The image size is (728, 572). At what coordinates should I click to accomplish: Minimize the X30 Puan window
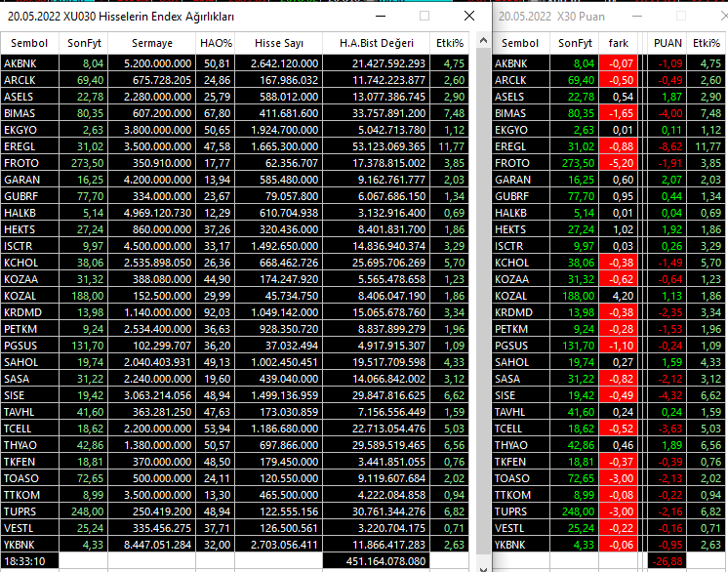(637, 17)
